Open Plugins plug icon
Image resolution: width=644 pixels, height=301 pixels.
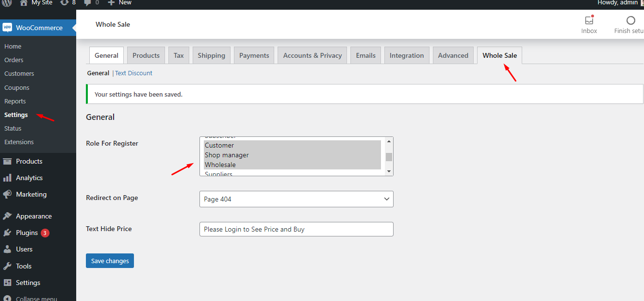point(7,233)
